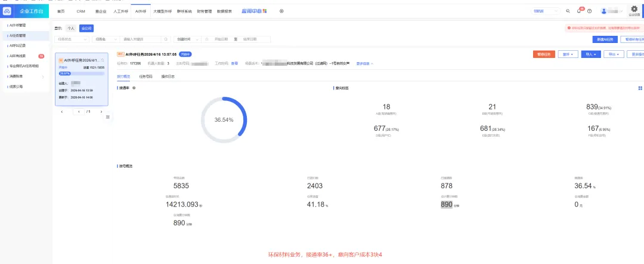Expand the 导出 dropdown button
Image resolution: width=644 pixels, height=264 pixels.
coord(614,54)
